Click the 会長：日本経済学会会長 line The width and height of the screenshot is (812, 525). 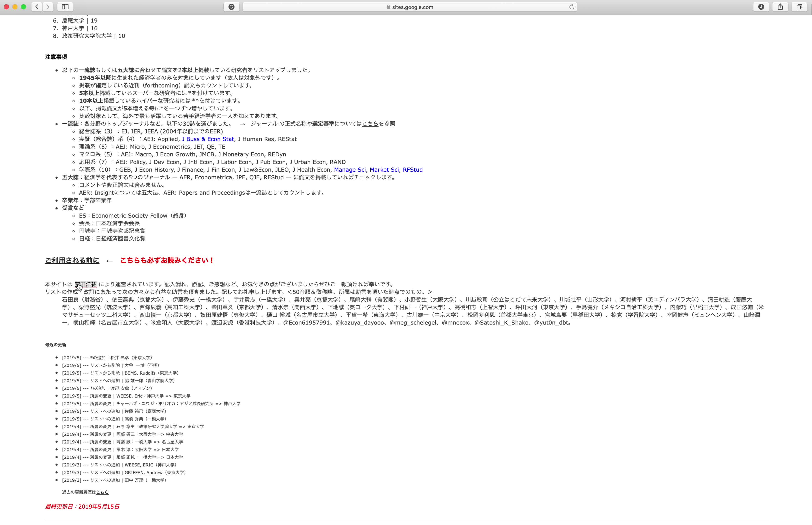[109, 223]
